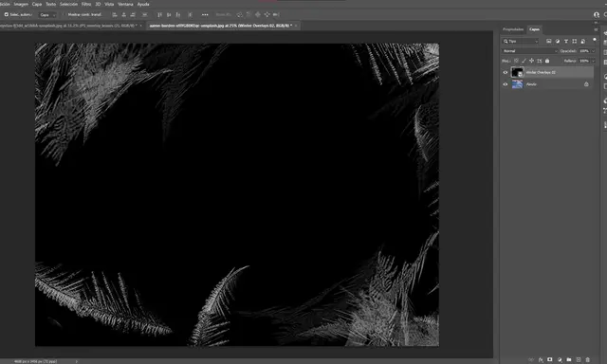Lock position move icon
The width and height of the screenshot is (607, 364).
coord(531,61)
